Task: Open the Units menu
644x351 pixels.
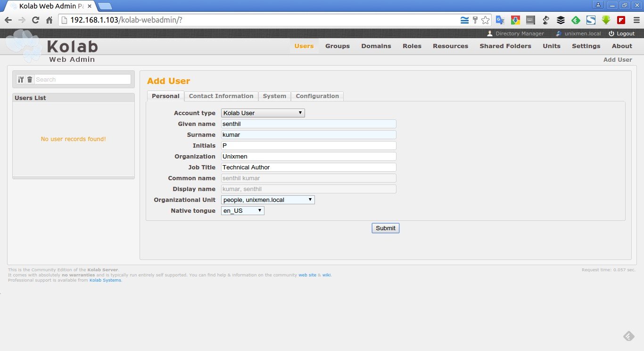Action: click(x=552, y=46)
